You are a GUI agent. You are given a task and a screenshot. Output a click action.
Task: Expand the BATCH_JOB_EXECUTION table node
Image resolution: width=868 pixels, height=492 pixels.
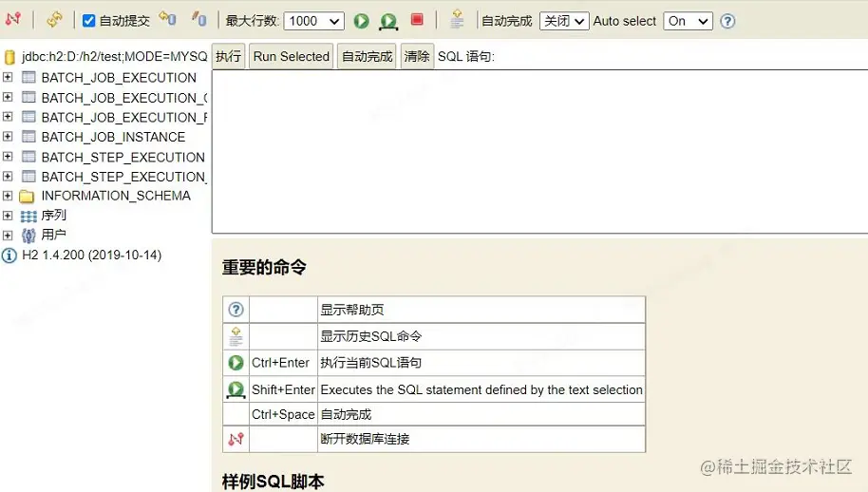coord(8,76)
